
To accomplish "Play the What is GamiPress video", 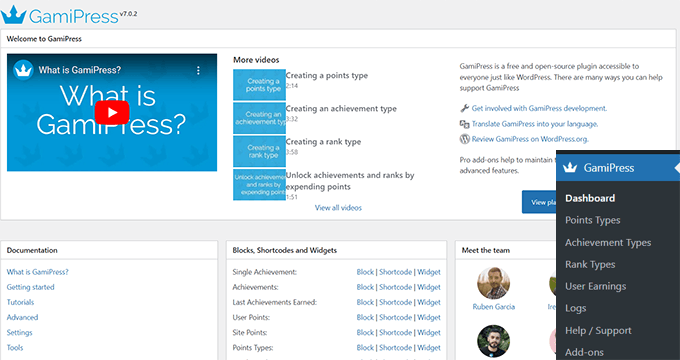I will click(112, 113).
